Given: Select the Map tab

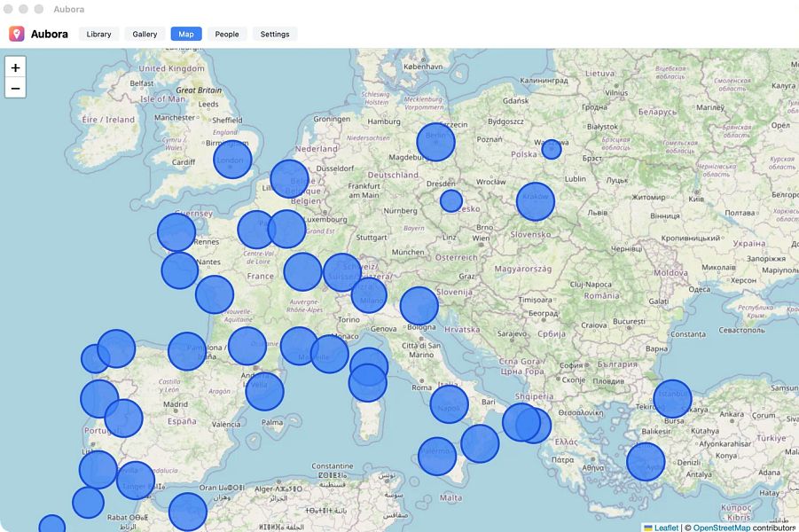Looking at the screenshot, I should click(x=186, y=35).
